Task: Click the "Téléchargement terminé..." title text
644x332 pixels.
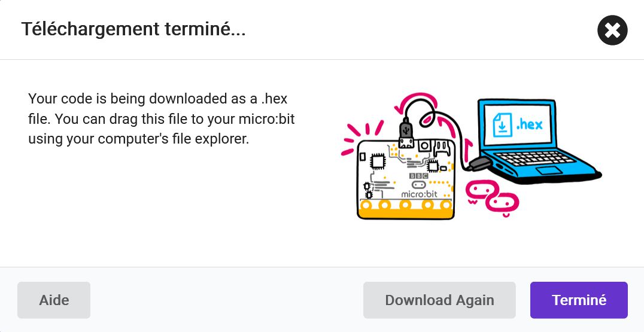Action: [x=133, y=29]
